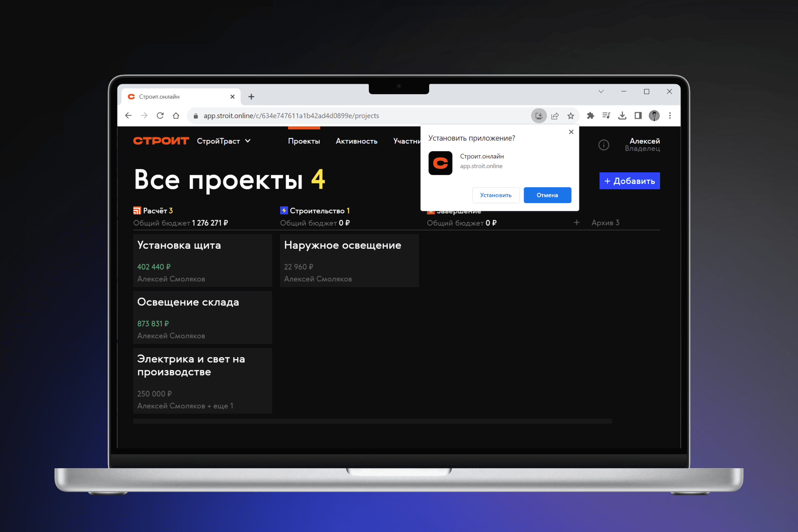The width and height of the screenshot is (798, 532).
Task: Click the share icon in the address bar
Action: click(x=555, y=115)
